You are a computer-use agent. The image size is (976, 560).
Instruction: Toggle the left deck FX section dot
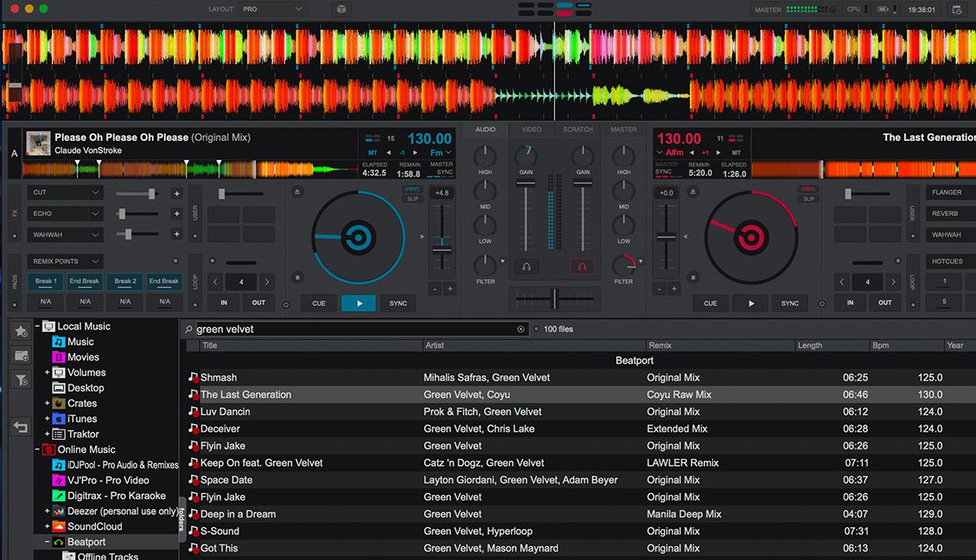(x=15, y=237)
